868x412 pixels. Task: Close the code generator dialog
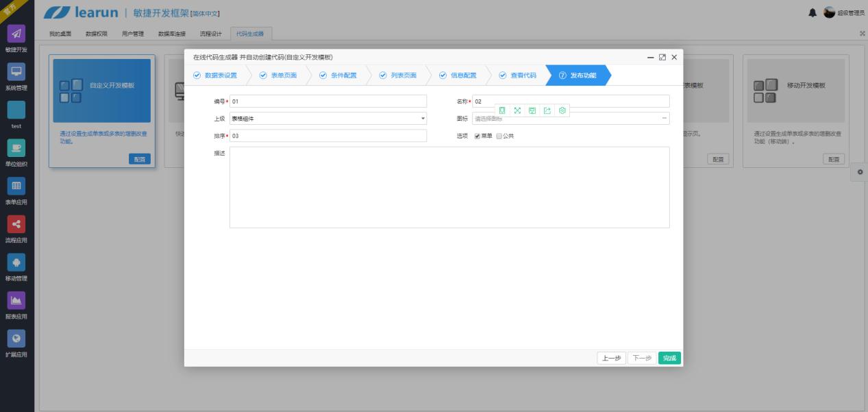click(x=674, y=57)
